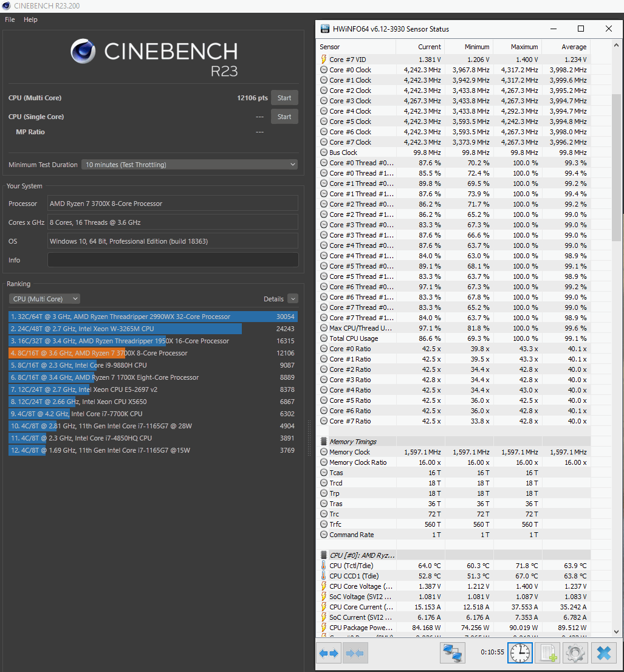Start the CPU Single Core benchmark
Image resolution: width=624 pixels, height=672 pixels.
pos(284,117)
